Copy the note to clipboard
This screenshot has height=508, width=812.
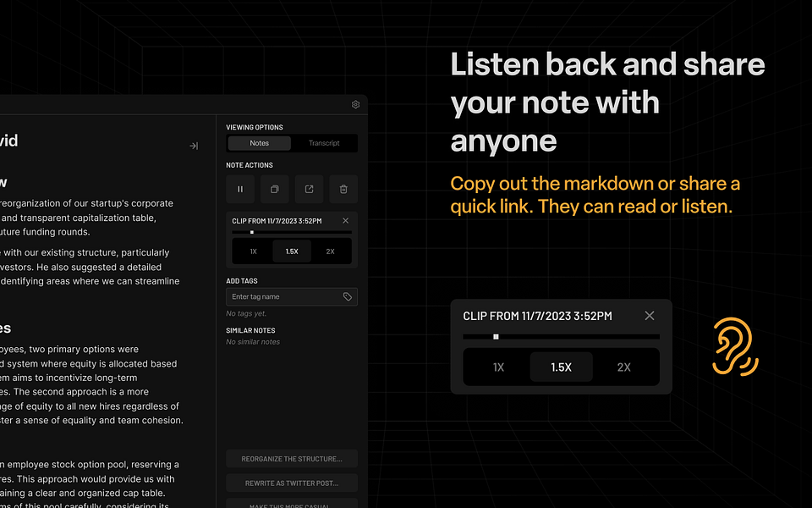(274, 189)
